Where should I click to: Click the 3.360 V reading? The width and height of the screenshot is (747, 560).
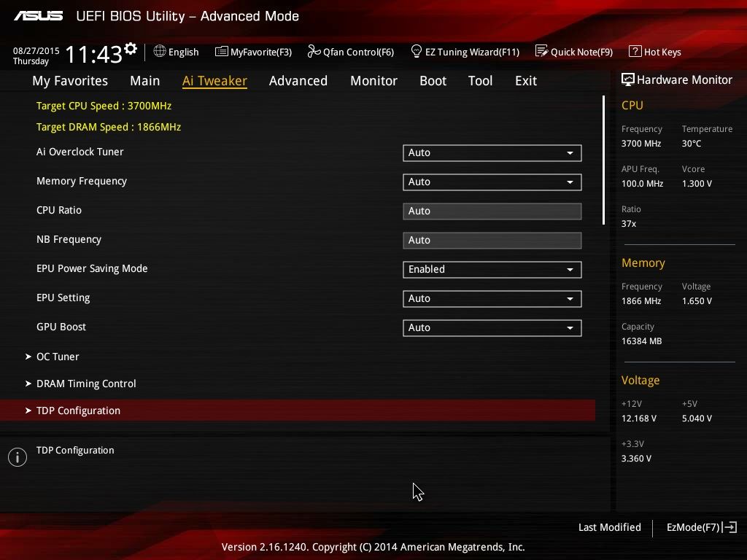[636, 459]
